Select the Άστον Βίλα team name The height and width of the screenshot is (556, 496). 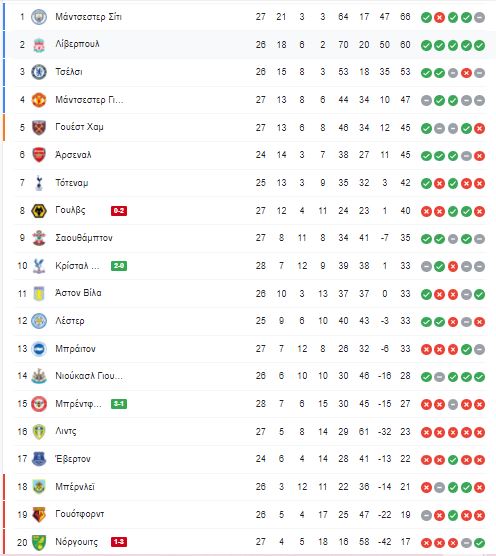click(x=78, y=293)
